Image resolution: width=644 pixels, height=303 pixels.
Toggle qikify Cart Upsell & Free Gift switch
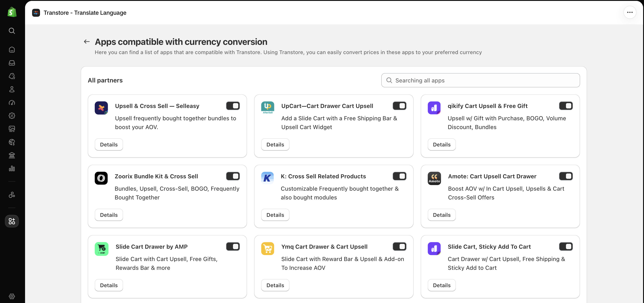(x=566, y=106)
